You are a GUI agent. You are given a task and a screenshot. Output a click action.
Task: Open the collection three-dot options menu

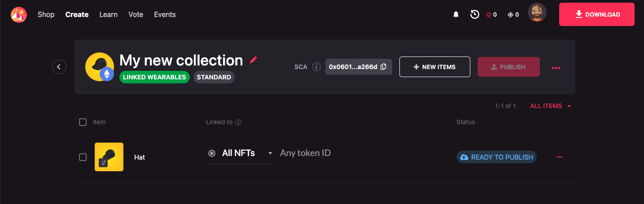[x=556, y=68]
